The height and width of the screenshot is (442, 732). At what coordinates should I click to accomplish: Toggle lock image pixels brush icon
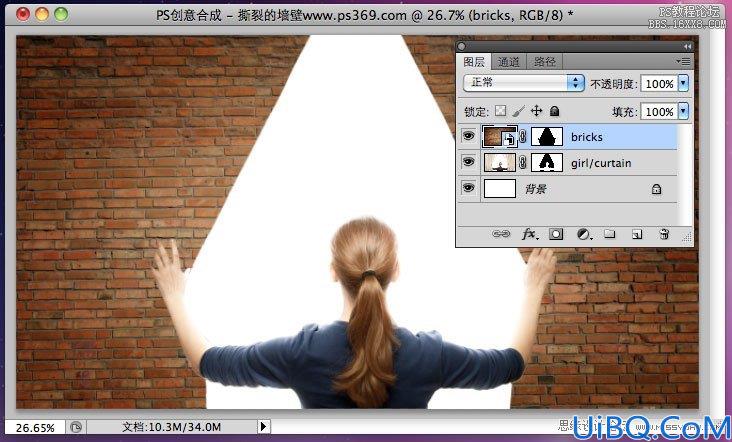point(518,111)
